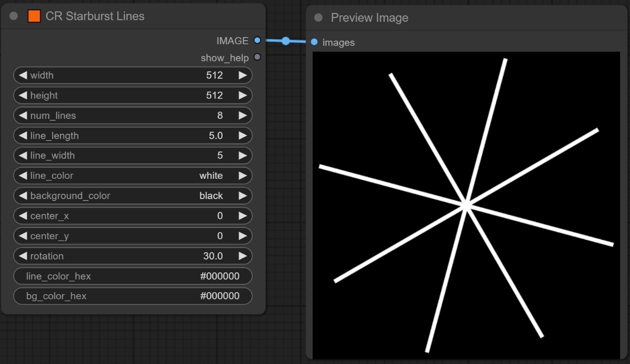
Task: Click the IMAGE output connector dot
Action: [x=257, y=41]
